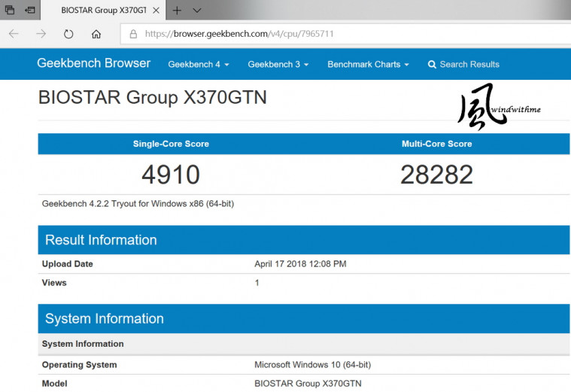Set the current tabs aside
Screen dimensions: 571x392
click(30, 11)
